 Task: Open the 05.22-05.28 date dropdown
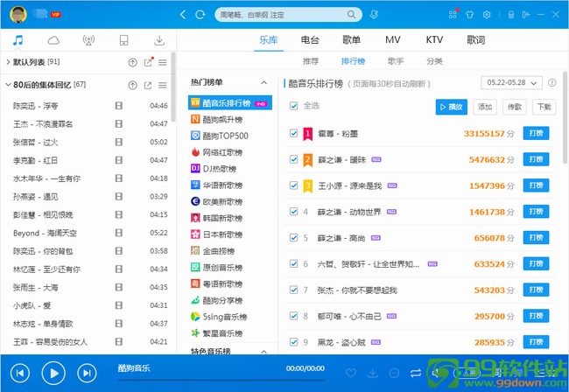click(512, 82)
